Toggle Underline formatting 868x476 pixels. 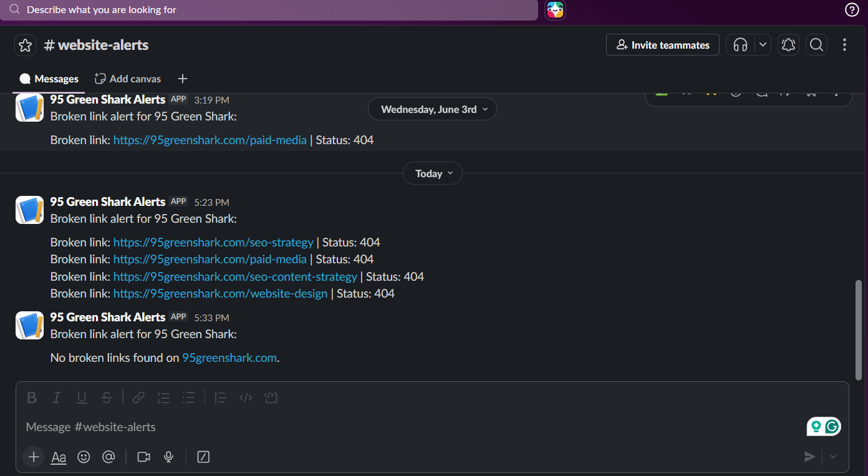point(82,397)
